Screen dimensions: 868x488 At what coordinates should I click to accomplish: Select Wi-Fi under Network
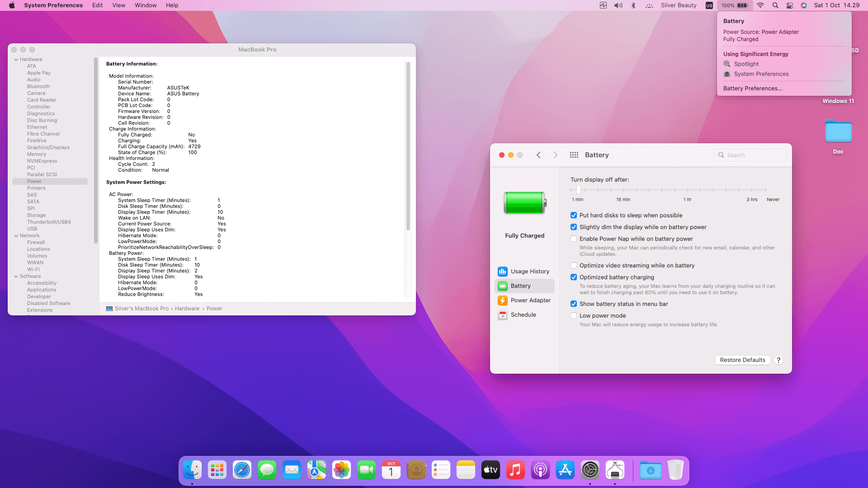[x=33, y=270]
